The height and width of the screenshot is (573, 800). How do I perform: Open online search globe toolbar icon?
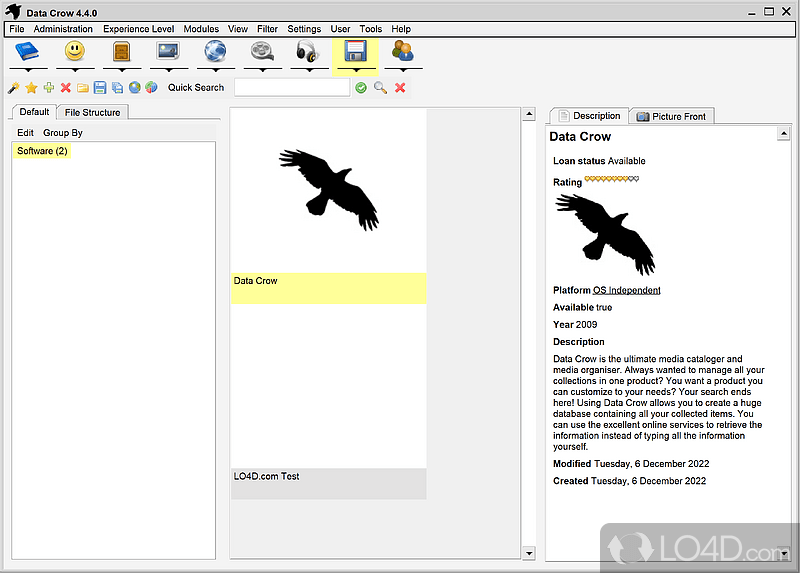coord(135,88)
